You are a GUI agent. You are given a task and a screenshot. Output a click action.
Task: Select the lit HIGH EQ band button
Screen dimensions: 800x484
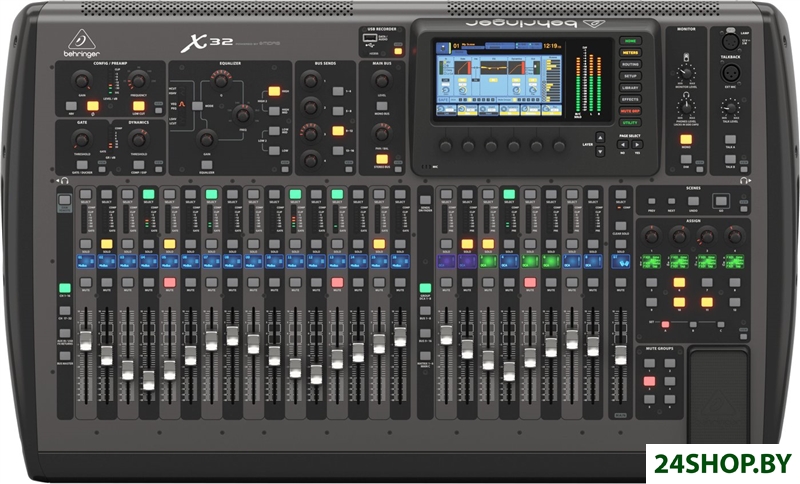[x=274, y=91]
